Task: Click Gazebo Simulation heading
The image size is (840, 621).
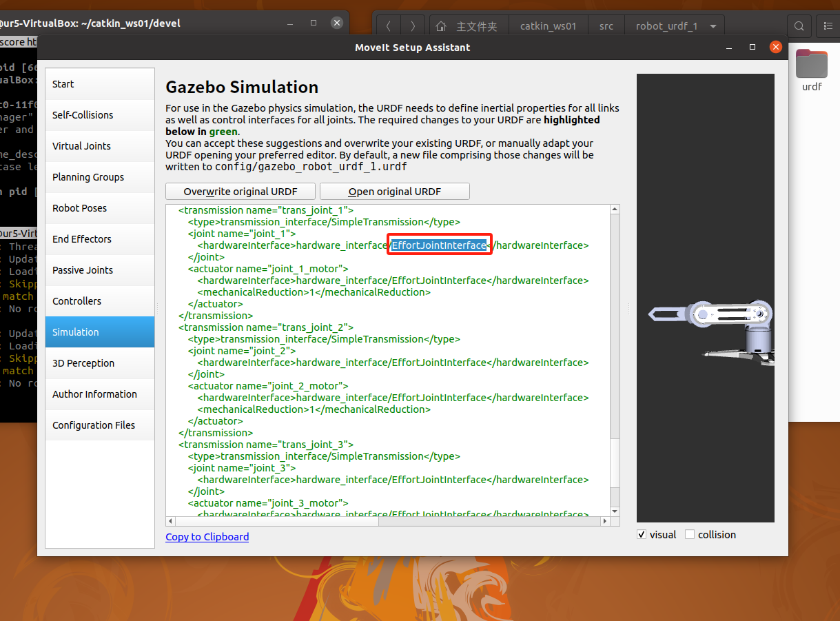Action: [x=242, y=88]
